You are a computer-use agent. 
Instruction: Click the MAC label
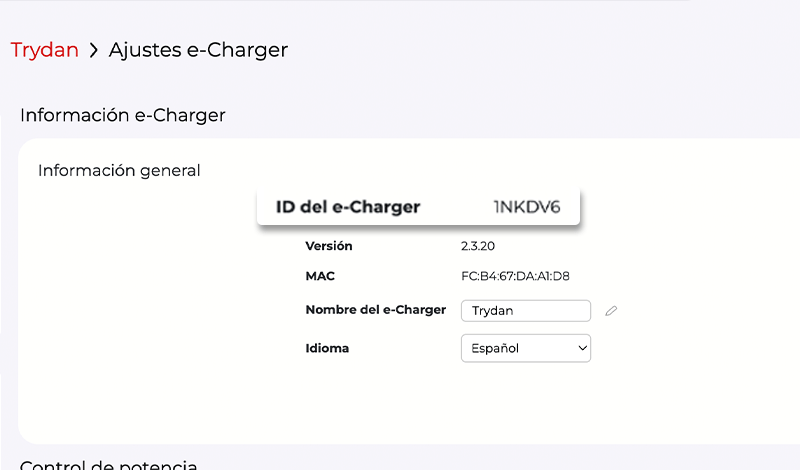click(320, 276)
